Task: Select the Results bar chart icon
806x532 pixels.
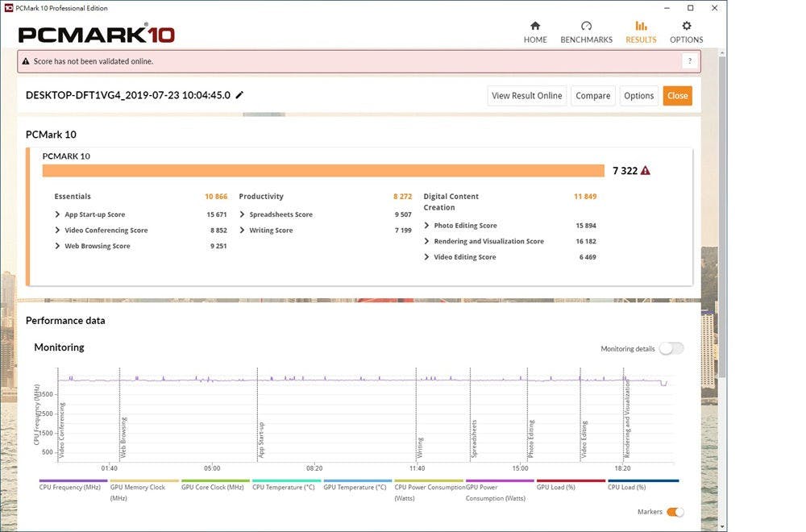Action: click(641, 27)
